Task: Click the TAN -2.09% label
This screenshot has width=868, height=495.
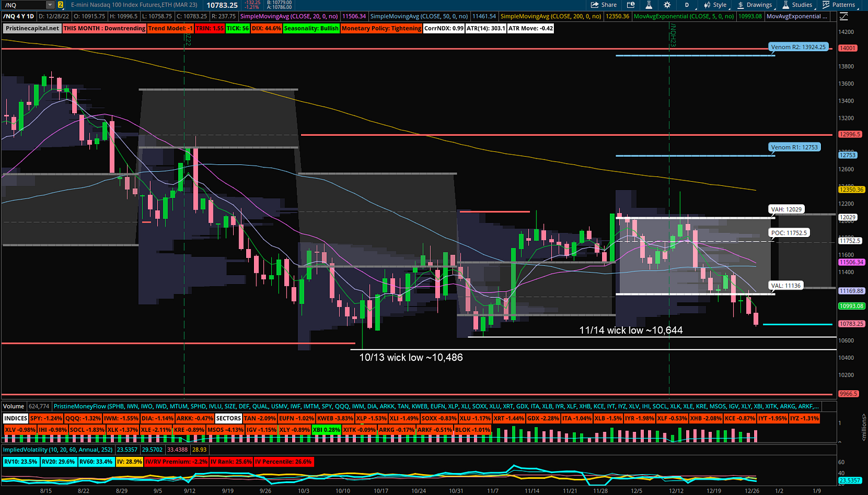Action: coord(259,418)
